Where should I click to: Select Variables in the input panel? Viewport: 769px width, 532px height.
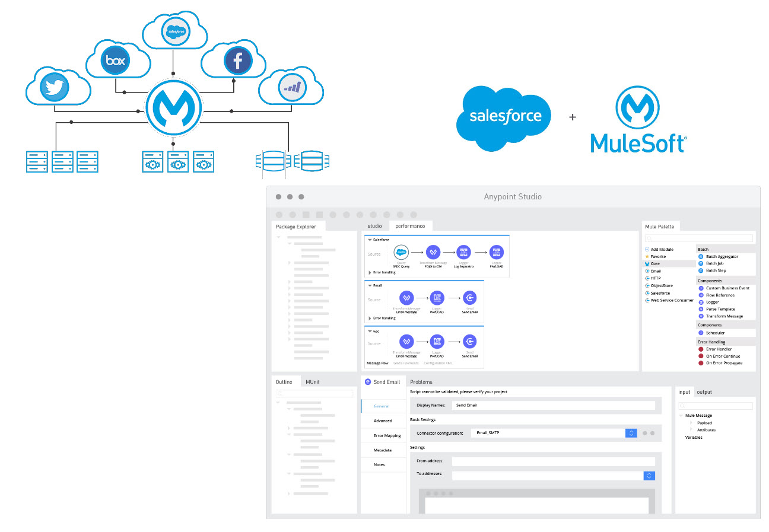(x=694, y=437)
